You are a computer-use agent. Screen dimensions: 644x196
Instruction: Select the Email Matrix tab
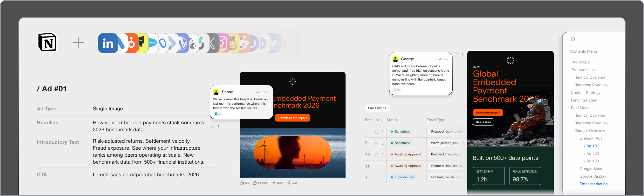pos(377,108)
